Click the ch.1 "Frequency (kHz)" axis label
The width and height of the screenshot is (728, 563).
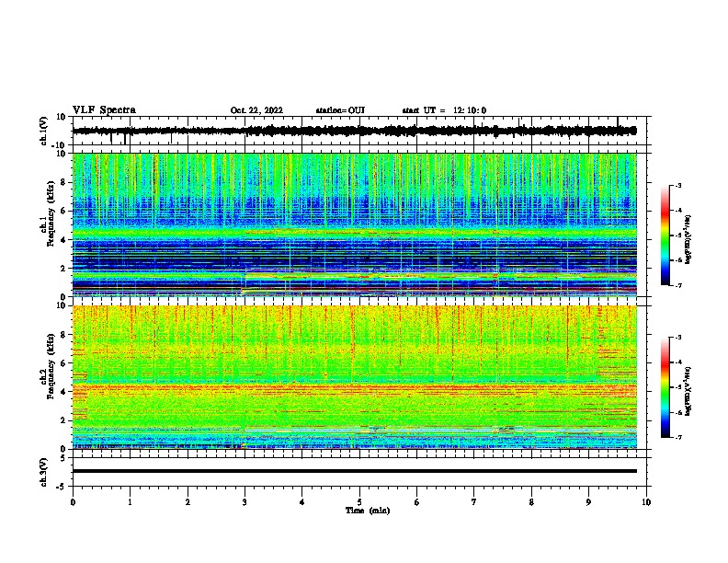(x=51, y=213)
